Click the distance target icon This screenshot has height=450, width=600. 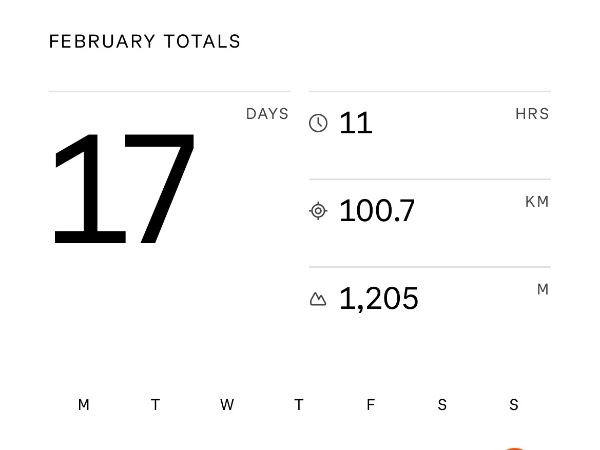[x=318, y=211]
